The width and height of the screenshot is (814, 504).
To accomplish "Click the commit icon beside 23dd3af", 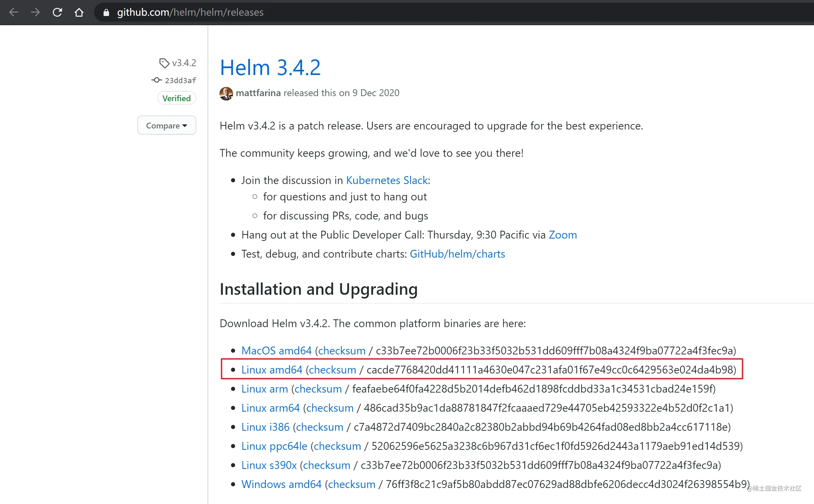I will click(156, 80).
